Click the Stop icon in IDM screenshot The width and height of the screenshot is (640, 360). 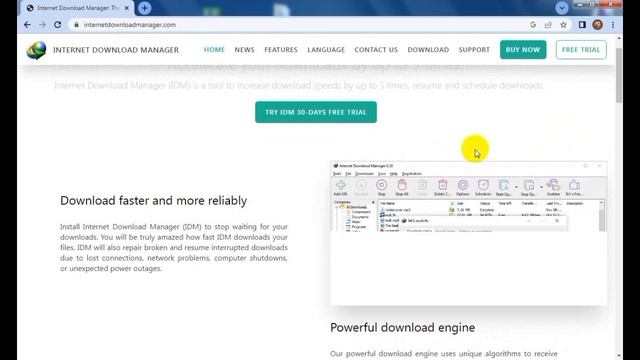tap(381, 187)
